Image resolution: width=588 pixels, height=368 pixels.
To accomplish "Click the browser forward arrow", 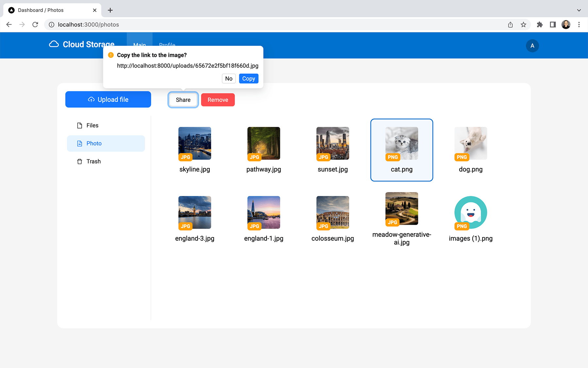I will click(x=22, y=25).
